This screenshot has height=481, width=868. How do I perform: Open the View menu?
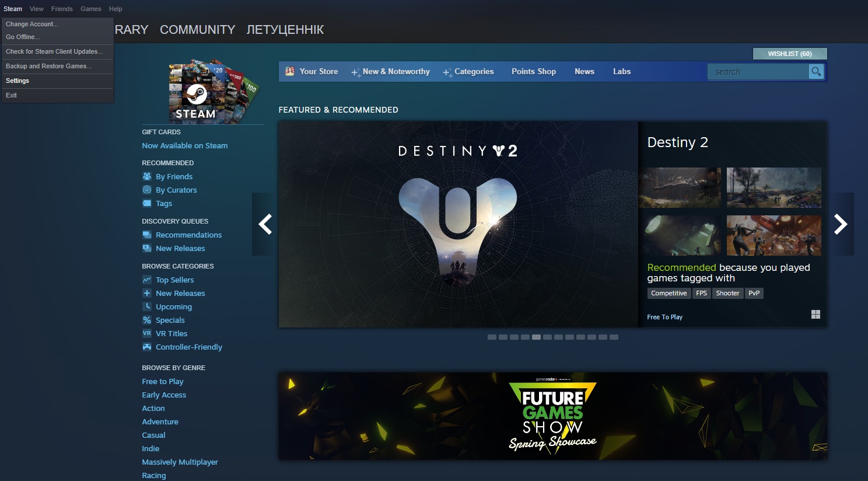[37, 9]
